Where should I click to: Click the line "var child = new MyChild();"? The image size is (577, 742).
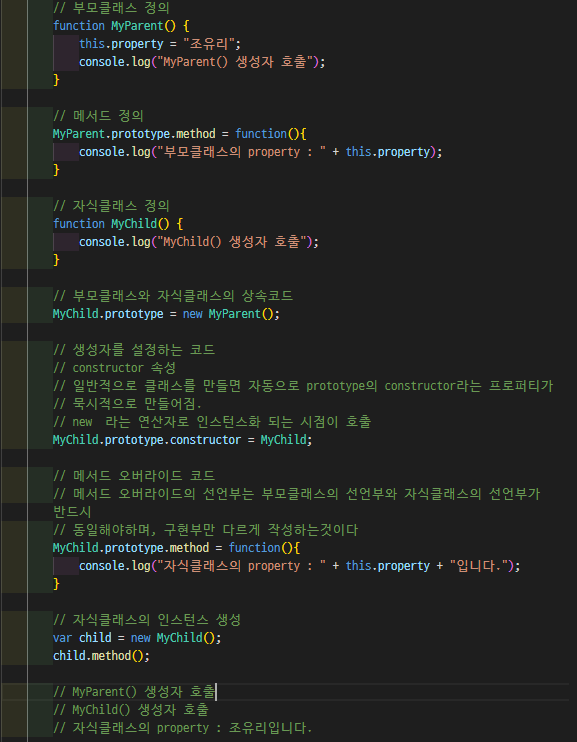coord(137,637)
